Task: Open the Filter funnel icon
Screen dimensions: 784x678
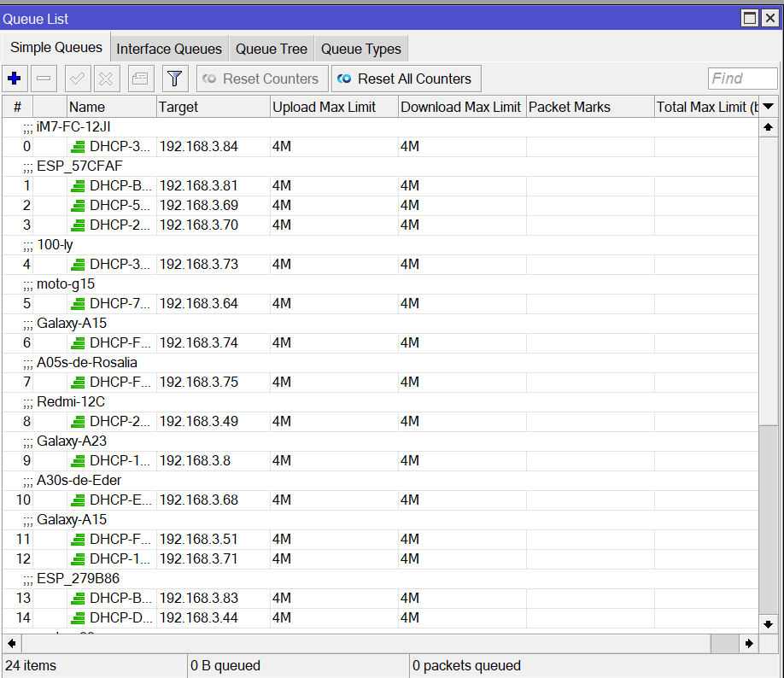Action: [x=175, y=79]
